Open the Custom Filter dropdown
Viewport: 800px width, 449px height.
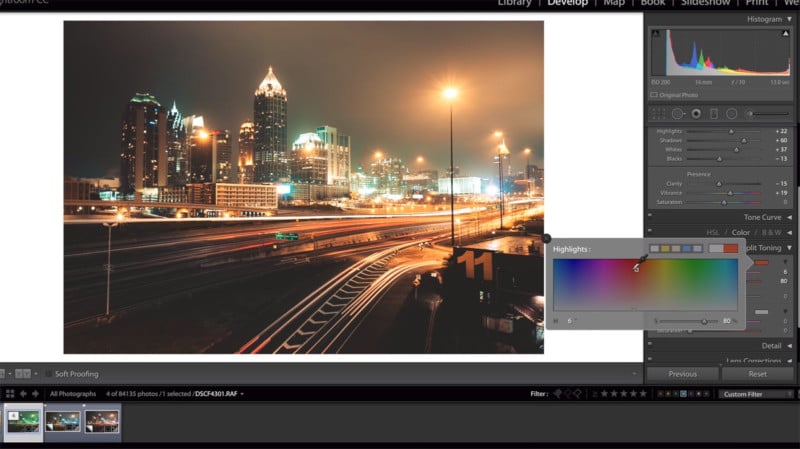tap(756, 394)
